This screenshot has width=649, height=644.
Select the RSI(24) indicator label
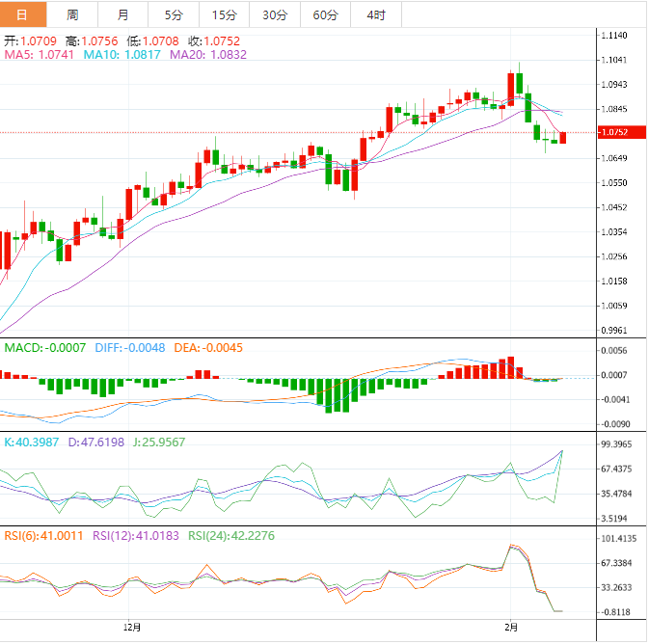tap(232, 536)
